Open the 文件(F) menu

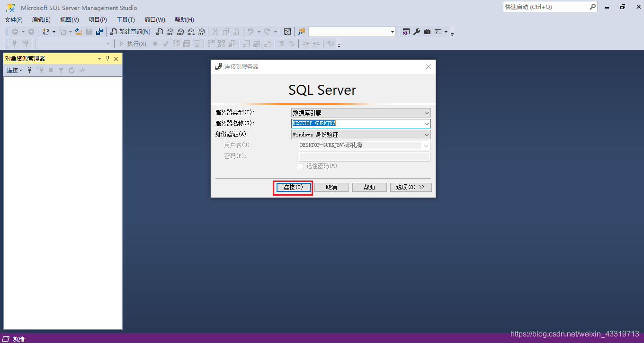14,20
